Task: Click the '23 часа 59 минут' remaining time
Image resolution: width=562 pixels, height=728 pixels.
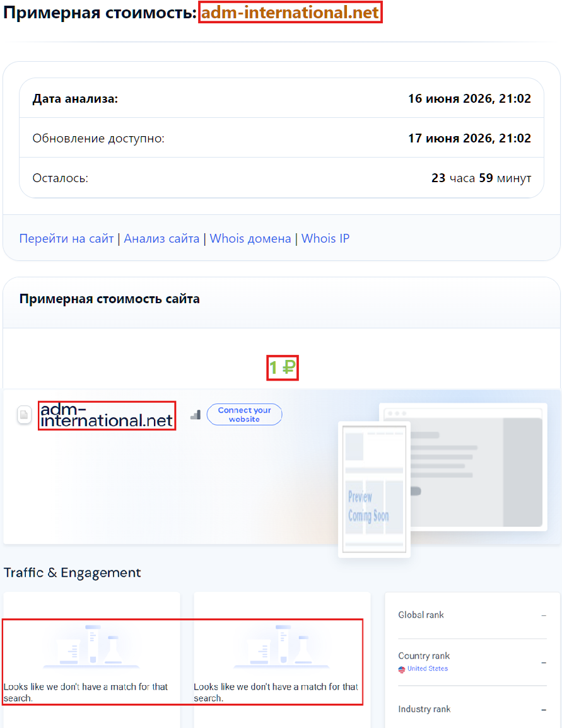Action: (x=481, y=178)
